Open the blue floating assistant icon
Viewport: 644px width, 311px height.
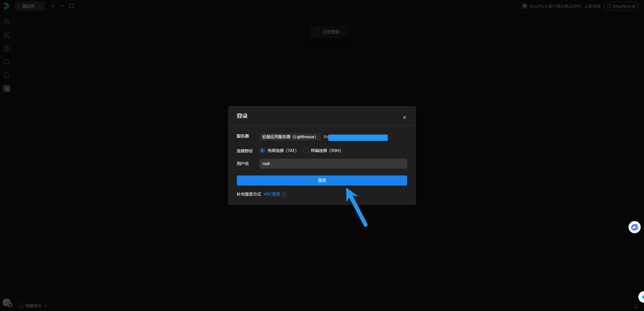pos(634,227)
